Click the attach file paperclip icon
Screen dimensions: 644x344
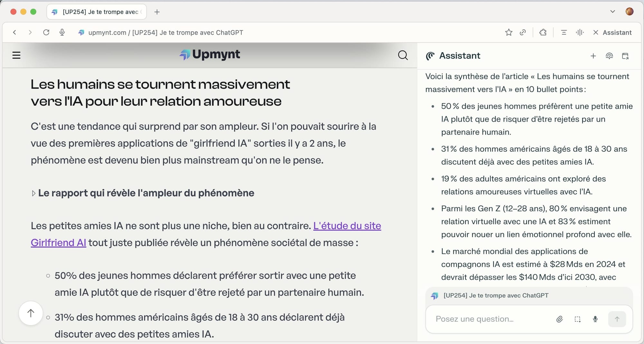pos(559,319)
